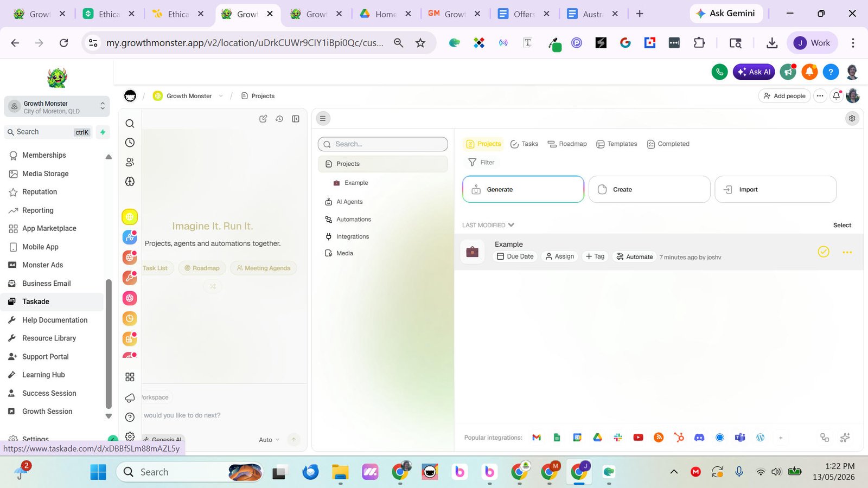
Task: Click the Gmail integration icon
Action: tap(537, 438)
